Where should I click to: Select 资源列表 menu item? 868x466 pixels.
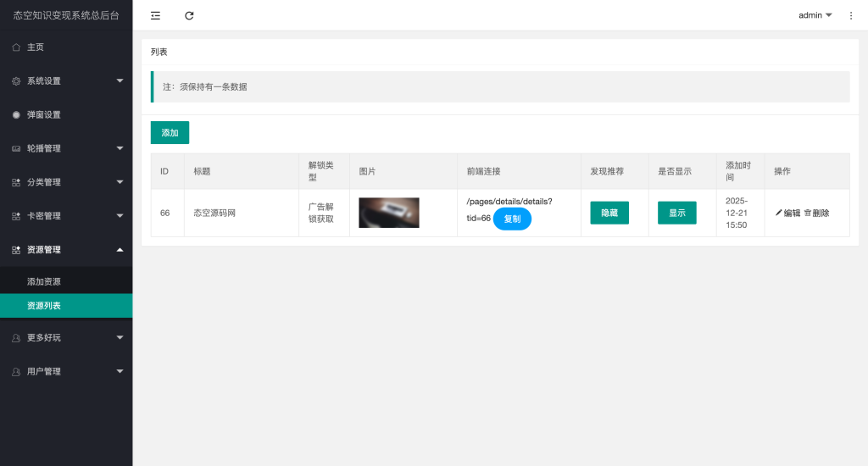click(x=44, y=306)
